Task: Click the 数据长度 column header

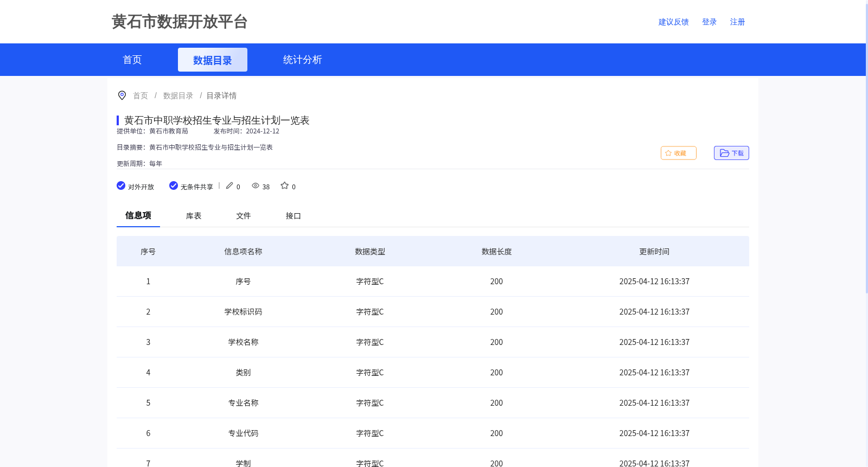Action: click(496, 252)
